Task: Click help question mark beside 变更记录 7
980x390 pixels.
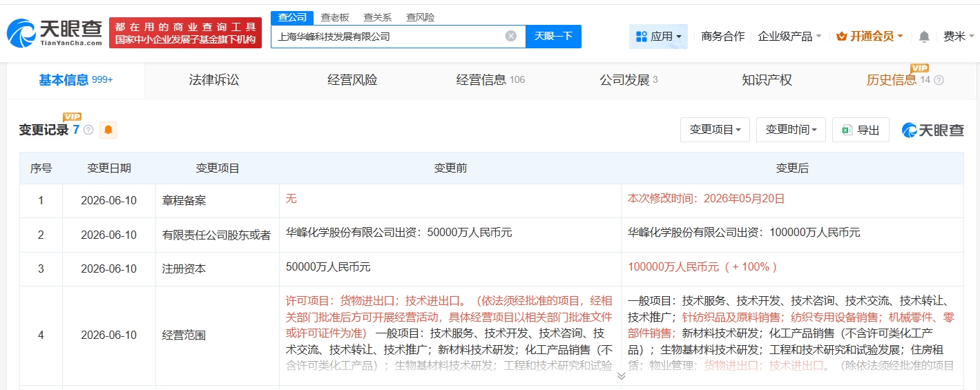Action: 88,130
